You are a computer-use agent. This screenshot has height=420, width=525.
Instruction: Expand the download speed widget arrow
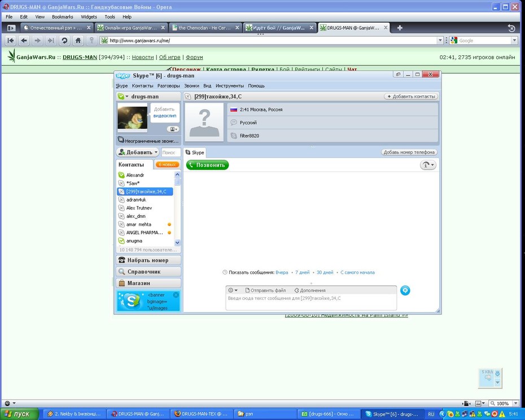tap(497, 382)
